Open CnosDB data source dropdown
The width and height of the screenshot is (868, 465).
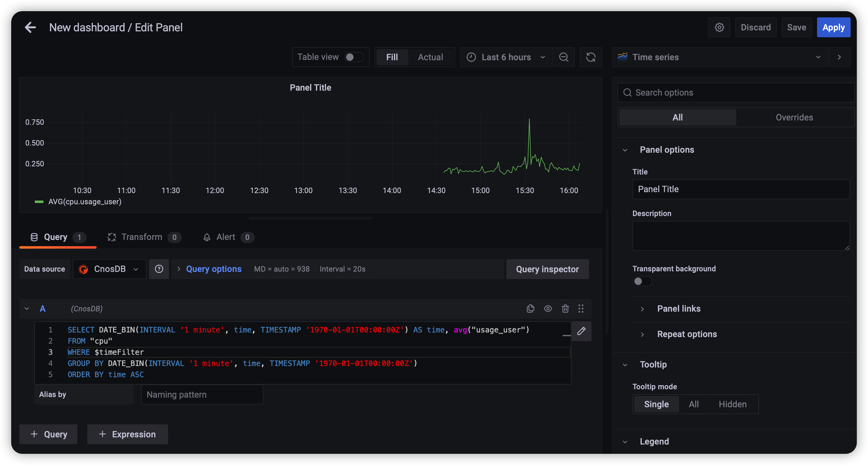pyautogui.click(x=110, y=269)
